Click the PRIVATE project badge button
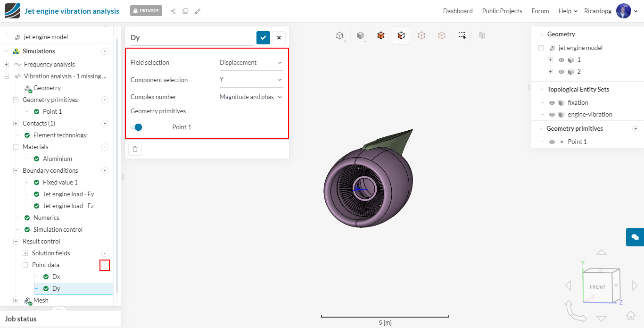644x328 pixels. click(146, 10)
